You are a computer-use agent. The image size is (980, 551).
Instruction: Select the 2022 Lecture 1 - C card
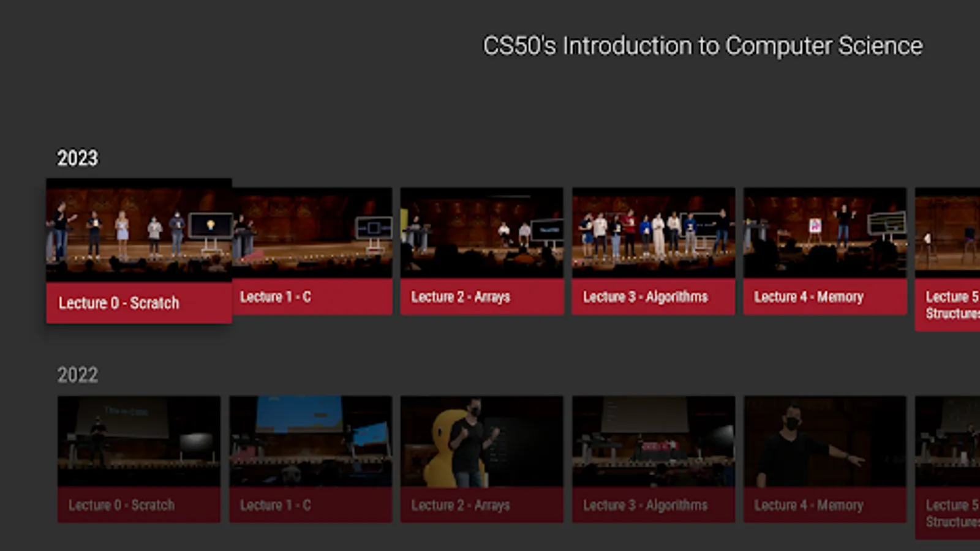[311, 459]
